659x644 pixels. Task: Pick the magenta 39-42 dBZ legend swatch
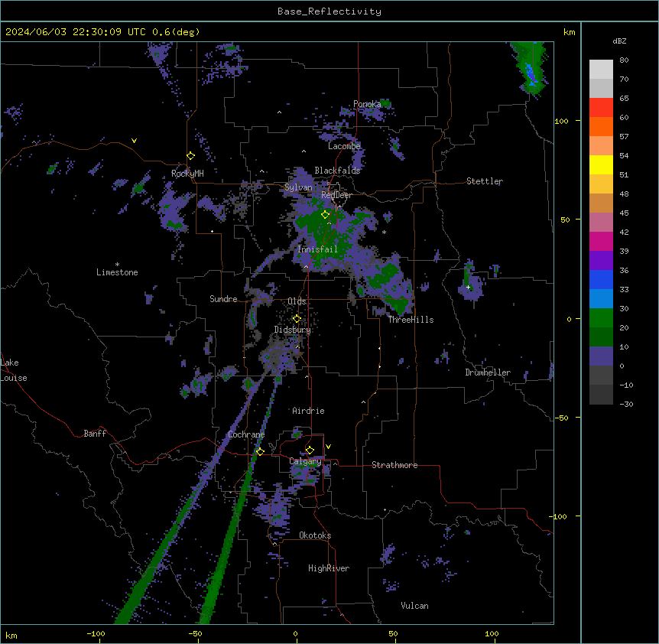click(601, 241)
